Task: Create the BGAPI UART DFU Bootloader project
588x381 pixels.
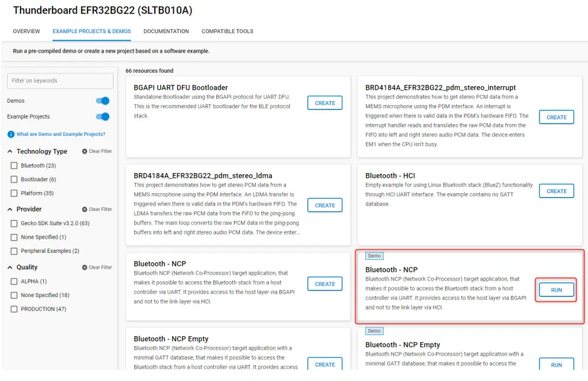Action: click(324, 102)
